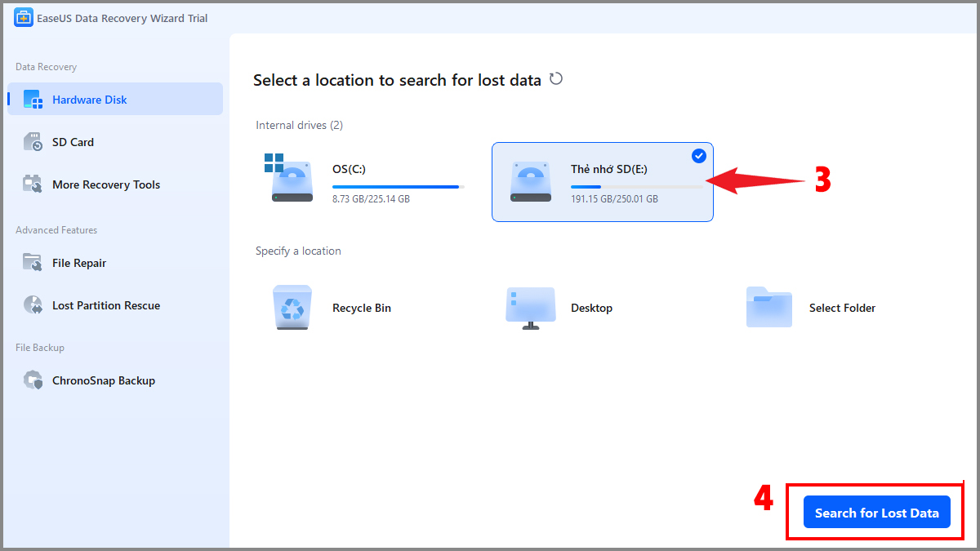
Task: Click the SD Card sidebar icon
Action: [33, 142]
